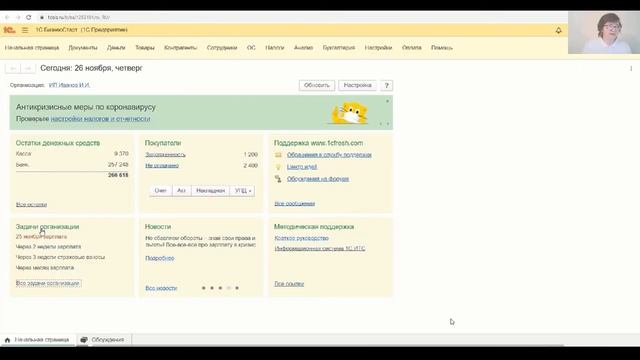Open the Настройки menu
Viewport: 640px width, 360px height.
378,48
